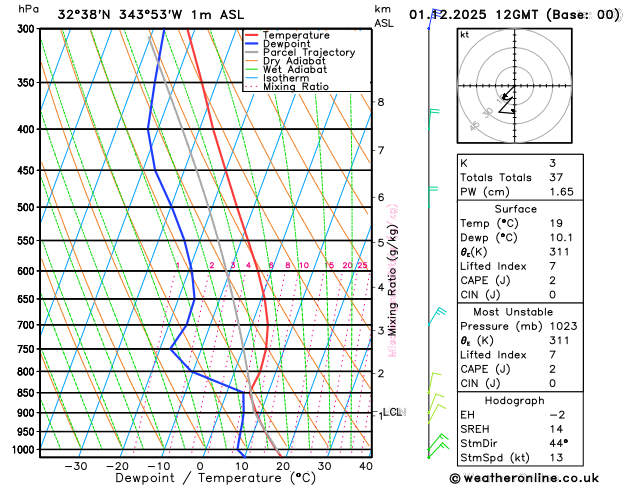Click the Surface 'CIN (J)' row label
The image size is (629, 486).
pos(480,295)
